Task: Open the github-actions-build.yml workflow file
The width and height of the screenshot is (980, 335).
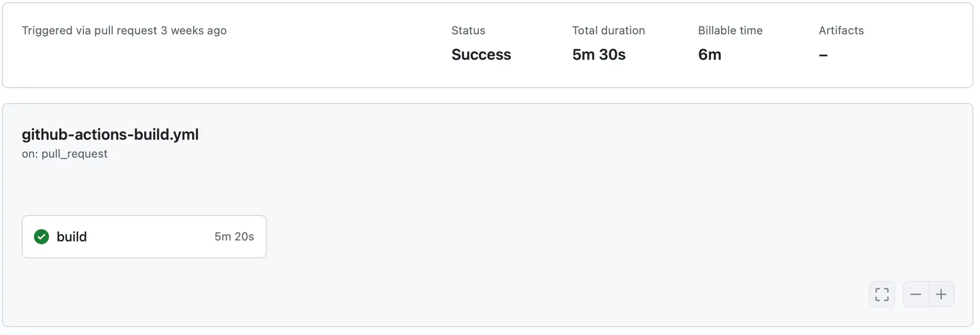Action: tap(110, 135)
